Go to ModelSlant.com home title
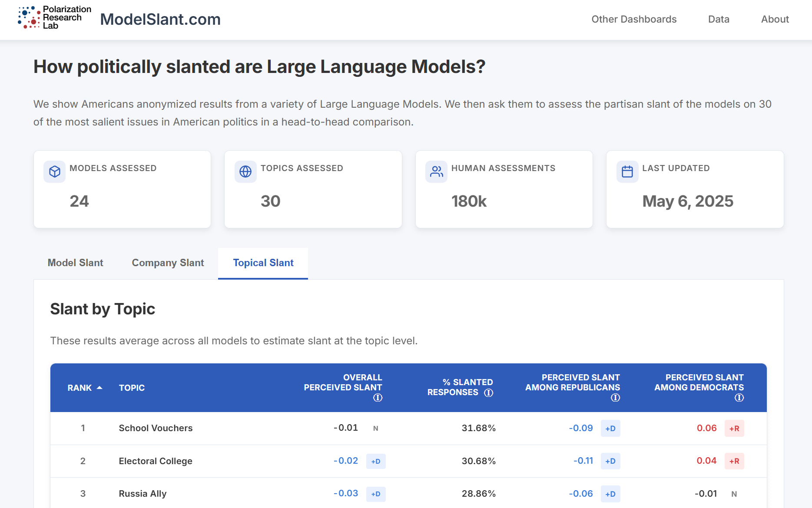Screen dimensions: 812x508 pyautogui.click(x=160, y=19)
